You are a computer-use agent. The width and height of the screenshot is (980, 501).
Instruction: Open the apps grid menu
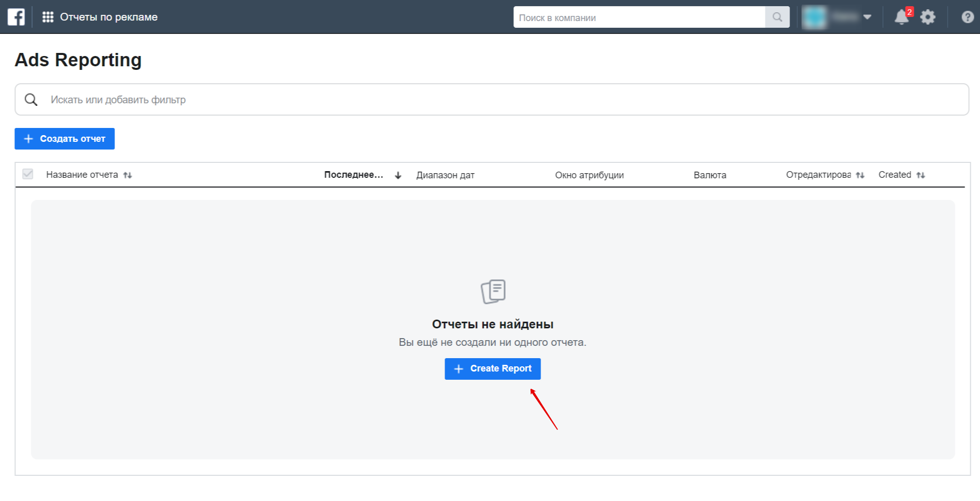coord(47,16)
